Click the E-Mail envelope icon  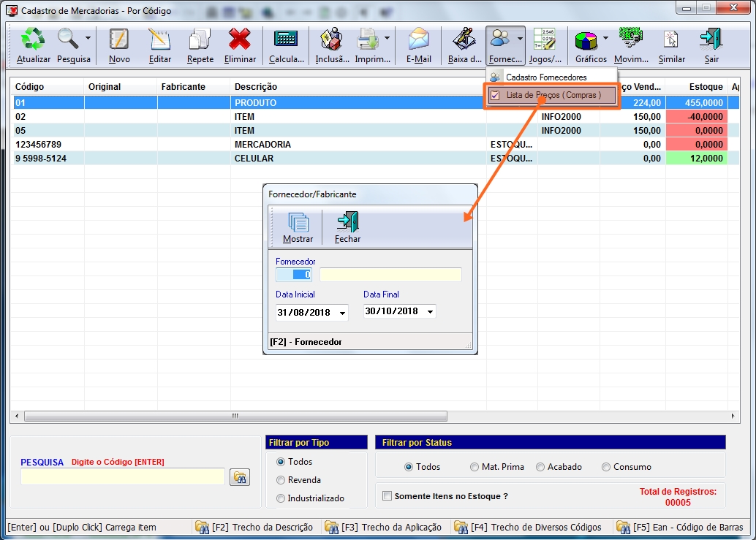click(419, 40)
